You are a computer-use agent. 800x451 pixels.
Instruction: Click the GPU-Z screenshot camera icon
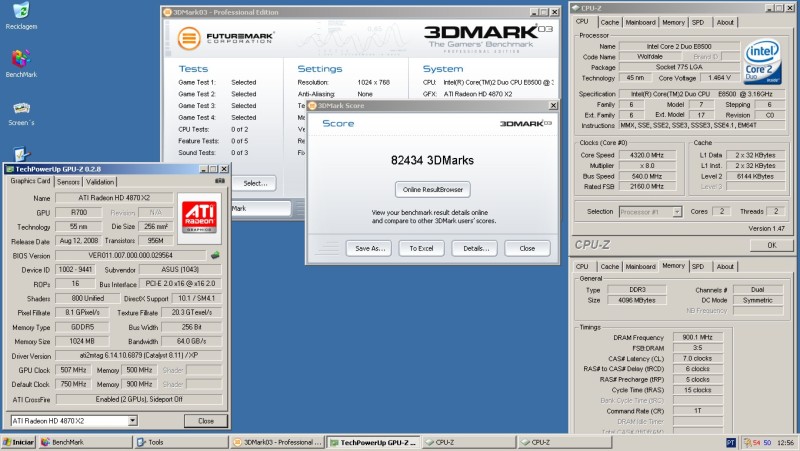click(220, 181)
